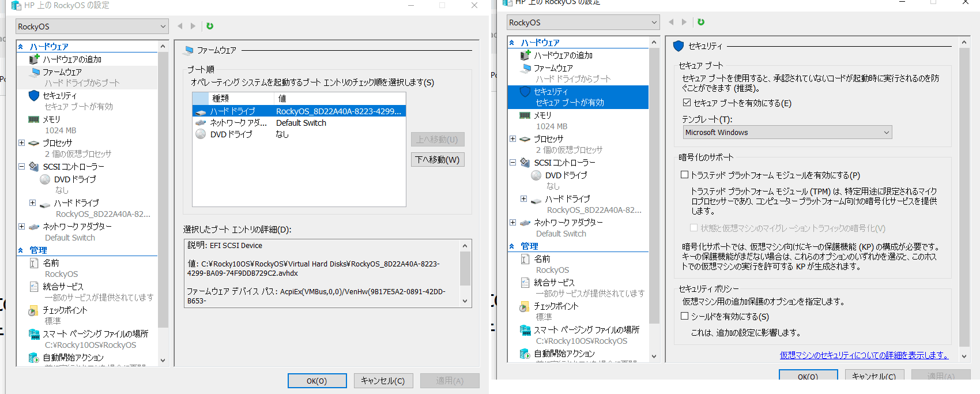Select スマート ページング icon in left window
The height and width of the screenshot is (394, 980).
pyautogui.click(x=34, y=334)
